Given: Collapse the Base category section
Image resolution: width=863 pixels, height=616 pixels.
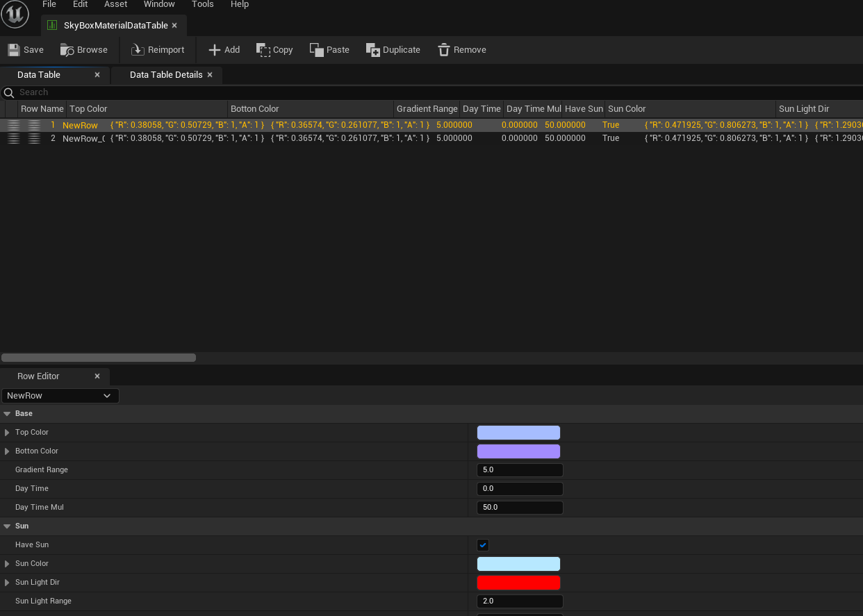Looking at the screenshot, I should (7, 414).
